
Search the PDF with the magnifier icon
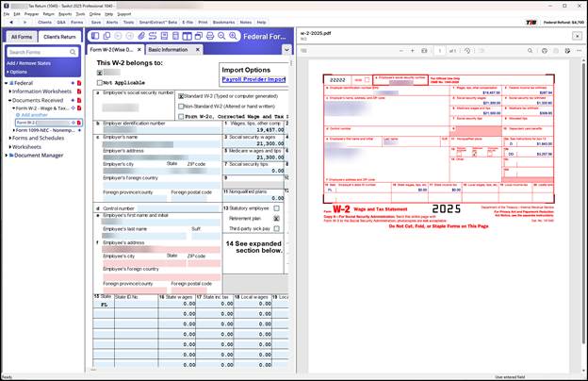click(x=530, y=51)
